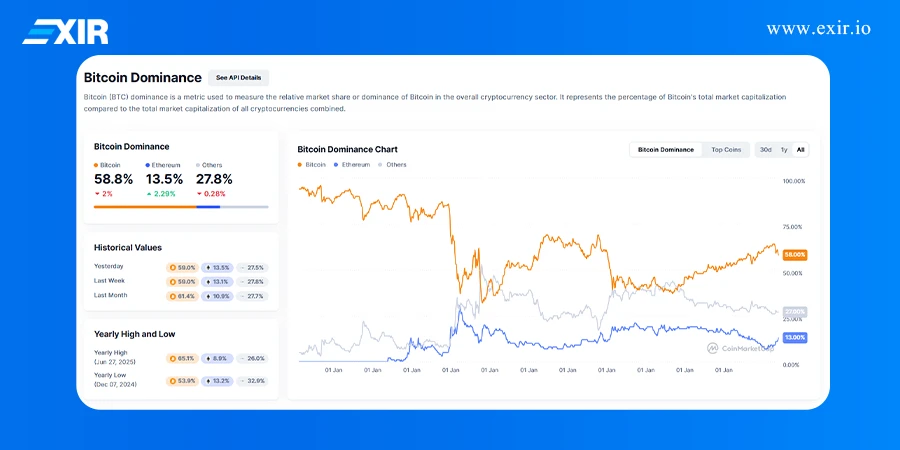Viewport: 900px width, 450px height.
Task: Click the See API Details button
Action: click(x=238, y=77)
